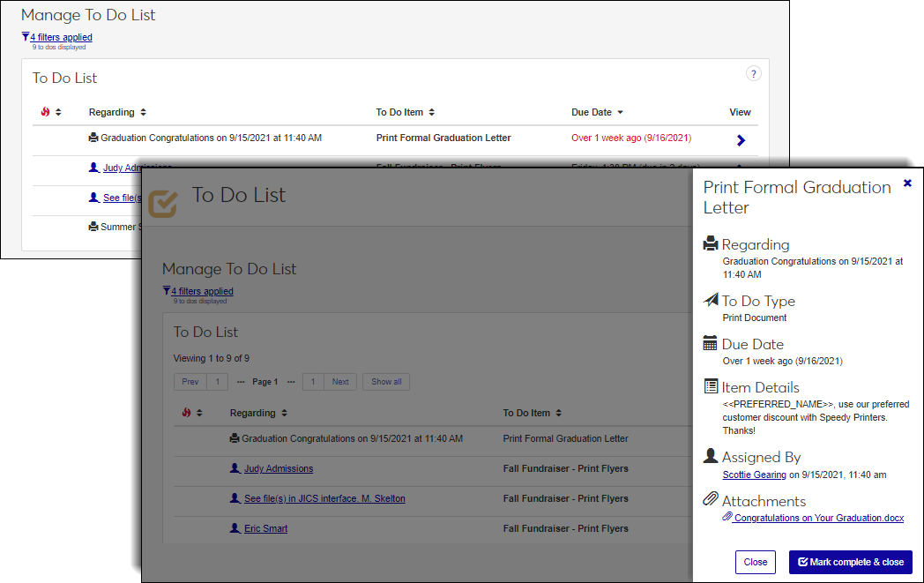The width and height of the screenshot is (924, 583).
Task: Sort by Regarding column in top list
Action: (117, 112)
